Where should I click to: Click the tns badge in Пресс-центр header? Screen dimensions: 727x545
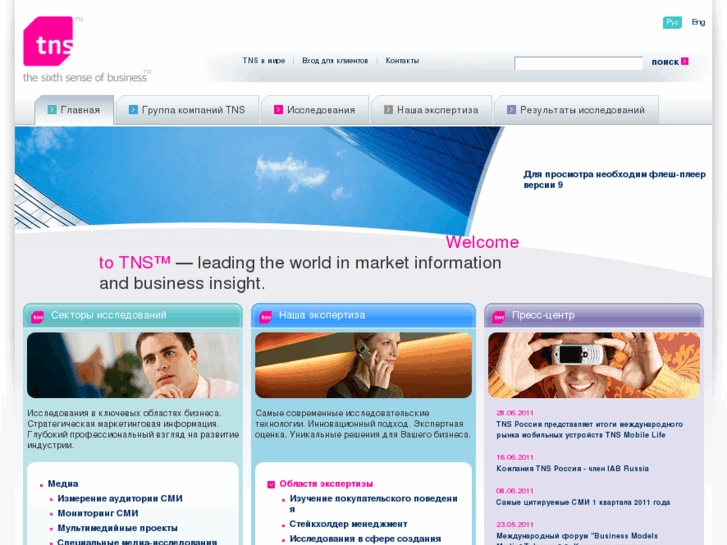(498, 317)
